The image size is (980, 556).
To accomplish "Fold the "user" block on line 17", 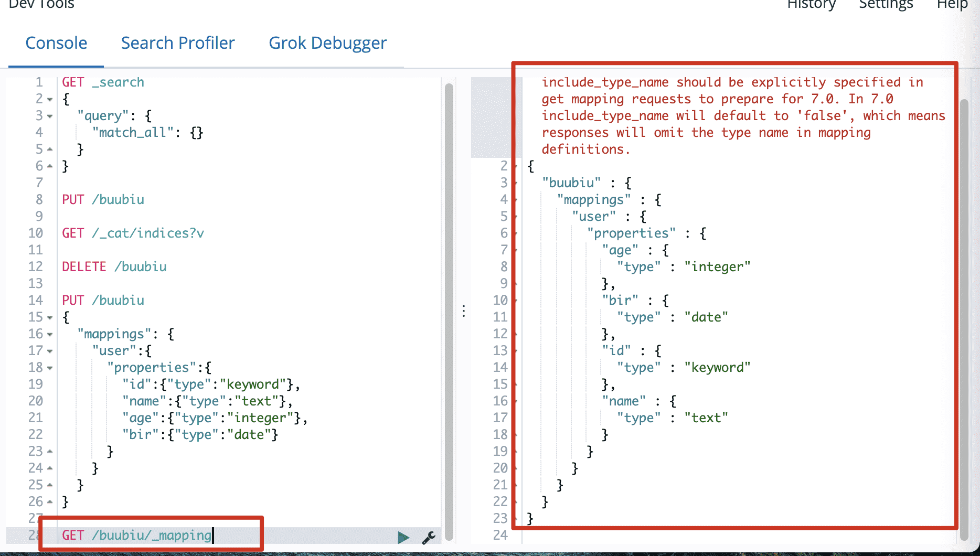I will point(50,351).
